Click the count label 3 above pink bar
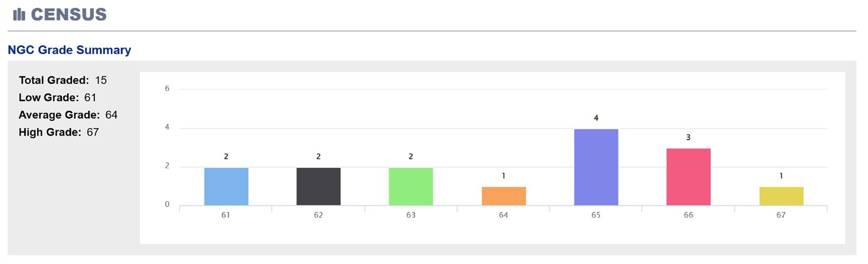This screenshot has height=264, width=868. 688,138
